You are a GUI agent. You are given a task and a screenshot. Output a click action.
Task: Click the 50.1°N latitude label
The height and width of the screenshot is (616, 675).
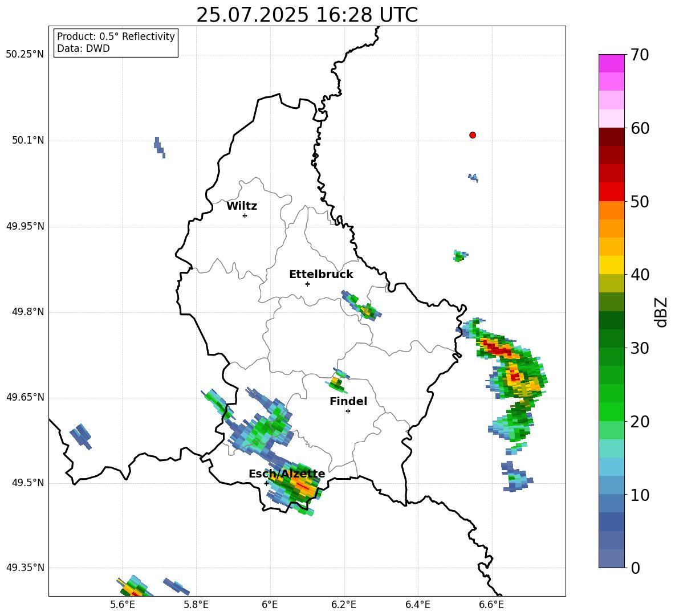tap(28, 141)
